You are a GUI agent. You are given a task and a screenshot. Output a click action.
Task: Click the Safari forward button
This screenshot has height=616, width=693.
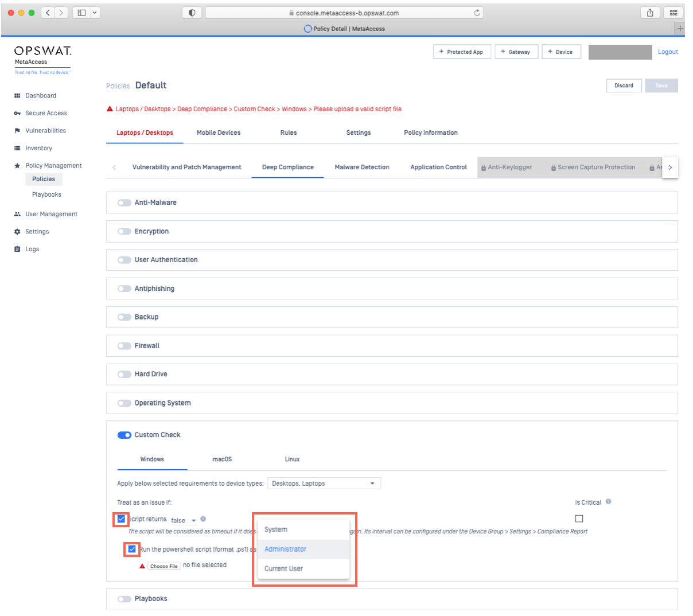click(x=61, y=13)
